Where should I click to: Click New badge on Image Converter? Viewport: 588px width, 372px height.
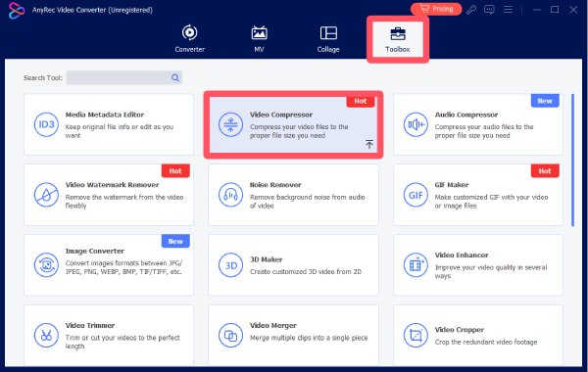click(x=175, y=241)
